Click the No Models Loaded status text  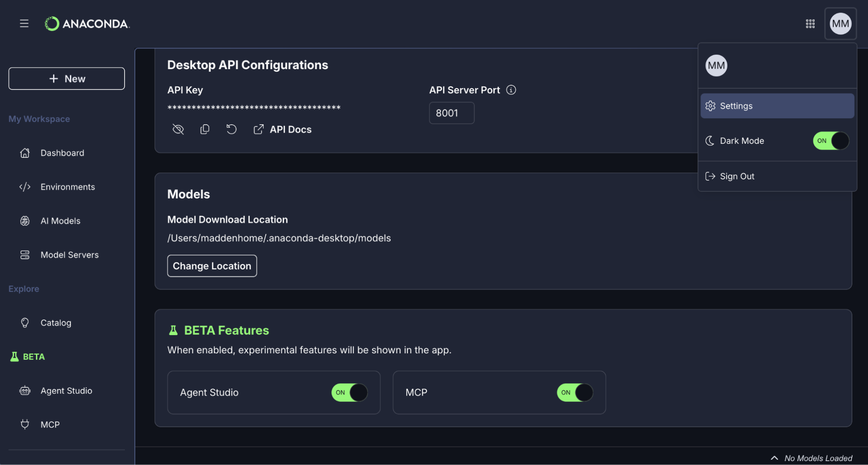pos(818,458)
